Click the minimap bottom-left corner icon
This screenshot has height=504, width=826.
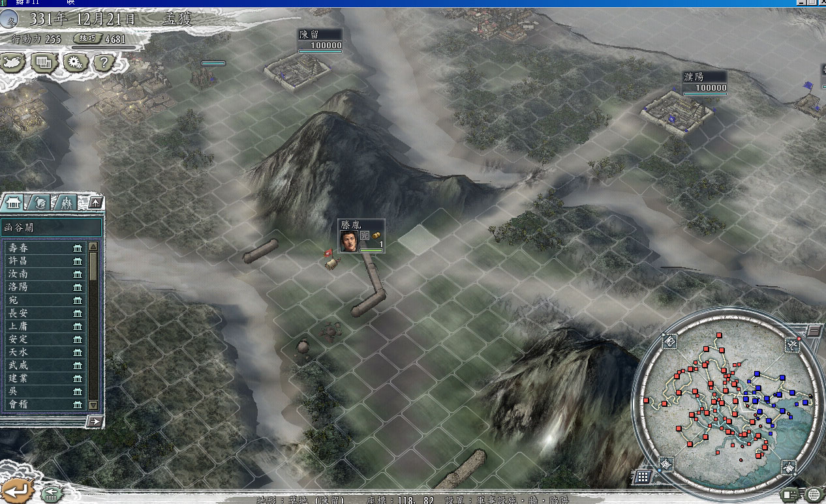click(665, 464)
